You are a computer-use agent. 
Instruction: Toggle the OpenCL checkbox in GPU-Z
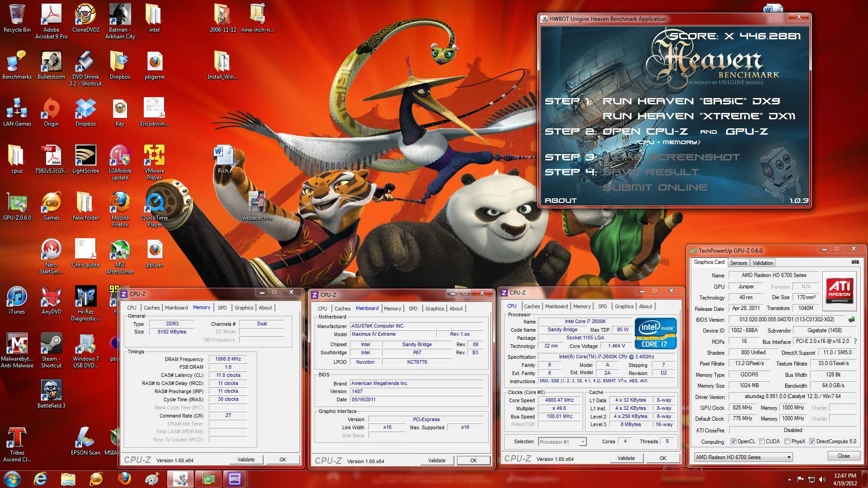[x=733, y=441]
